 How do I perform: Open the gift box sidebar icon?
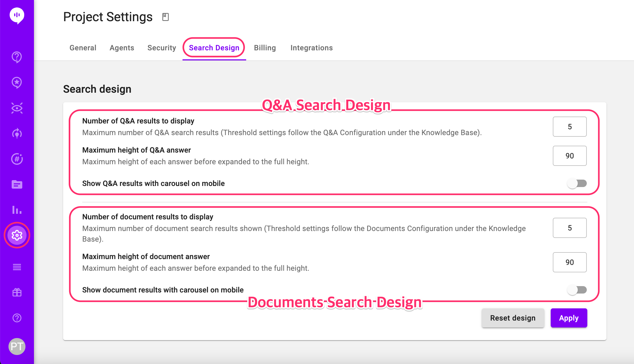pos(17,292)
